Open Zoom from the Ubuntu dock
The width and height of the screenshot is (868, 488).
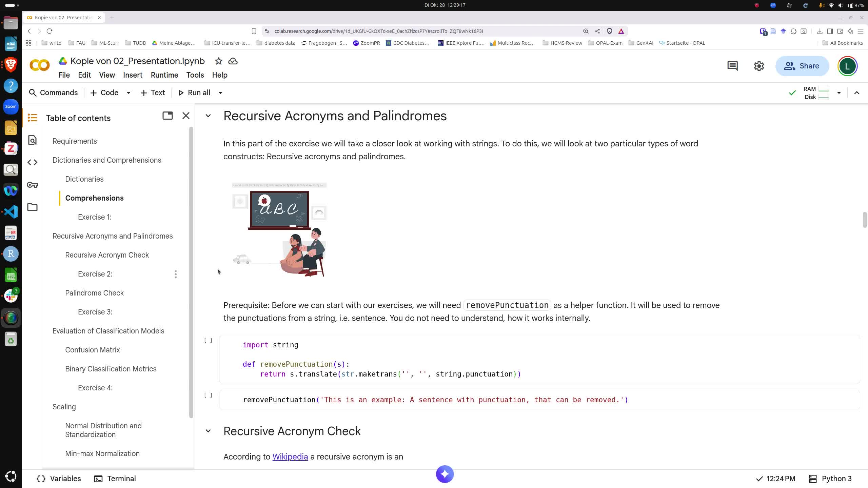(11, 107)
